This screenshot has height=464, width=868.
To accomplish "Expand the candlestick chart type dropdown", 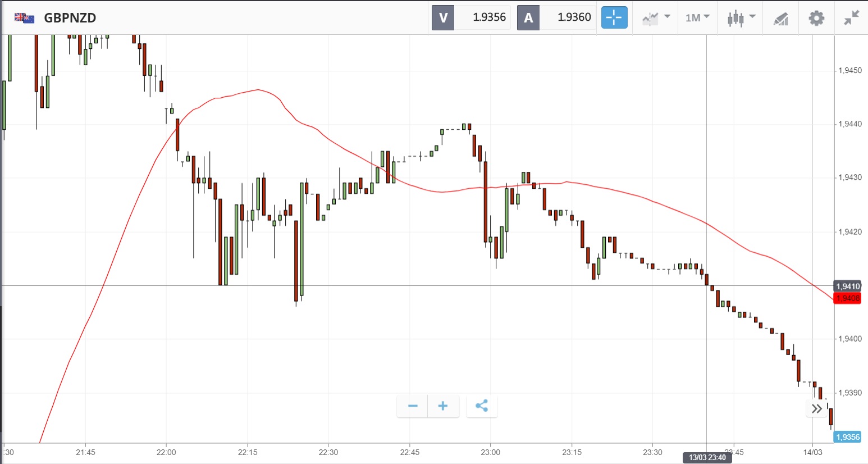I will (x=741, y=18).
